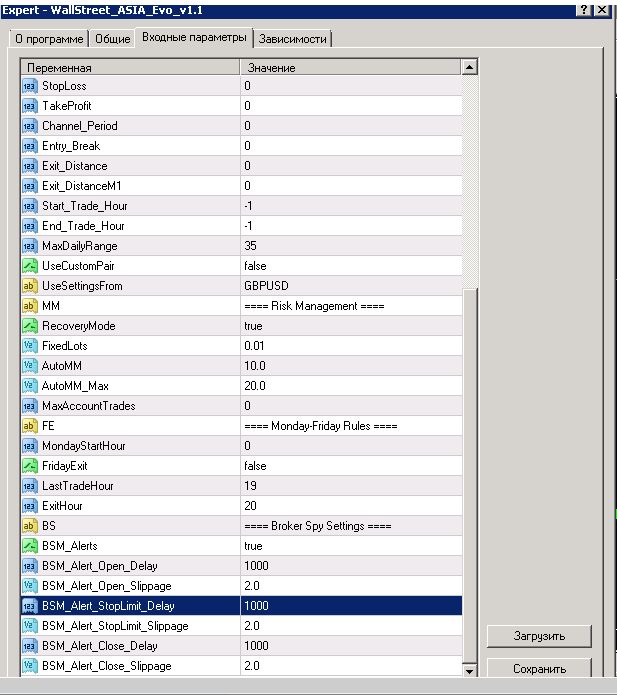Screen dimensions: 617x695
Task: Click the integer icon next to StopLoss
Action: (x=30, y=86)
